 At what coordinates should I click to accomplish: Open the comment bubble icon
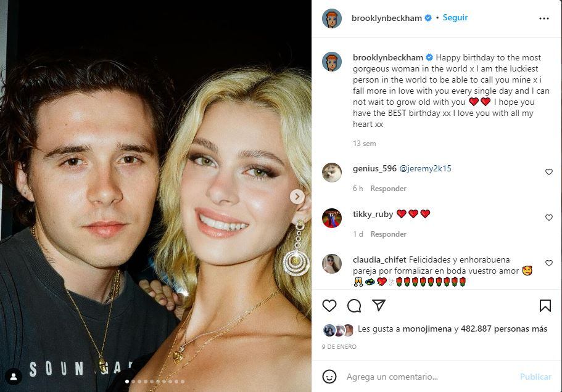pos(354,306)
